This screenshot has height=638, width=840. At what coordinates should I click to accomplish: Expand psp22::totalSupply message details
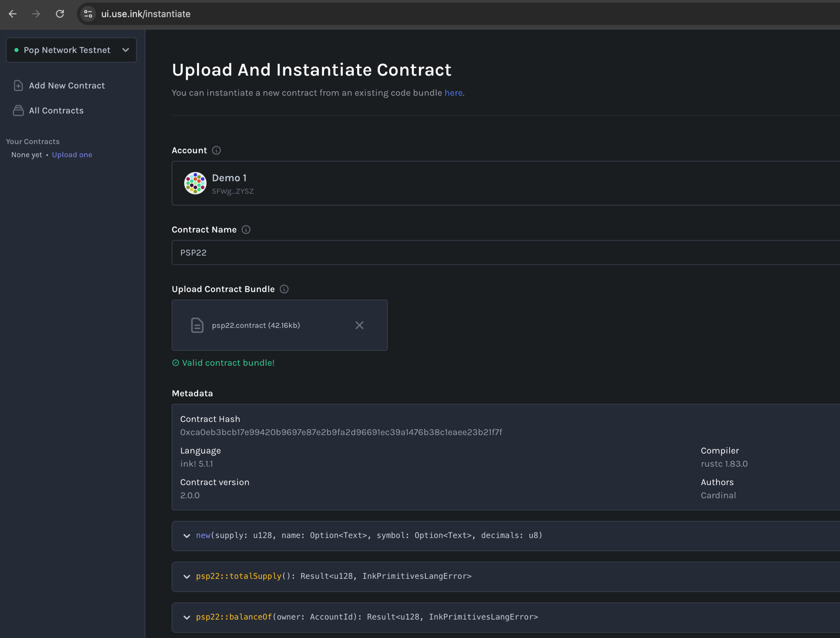[186, 576]
